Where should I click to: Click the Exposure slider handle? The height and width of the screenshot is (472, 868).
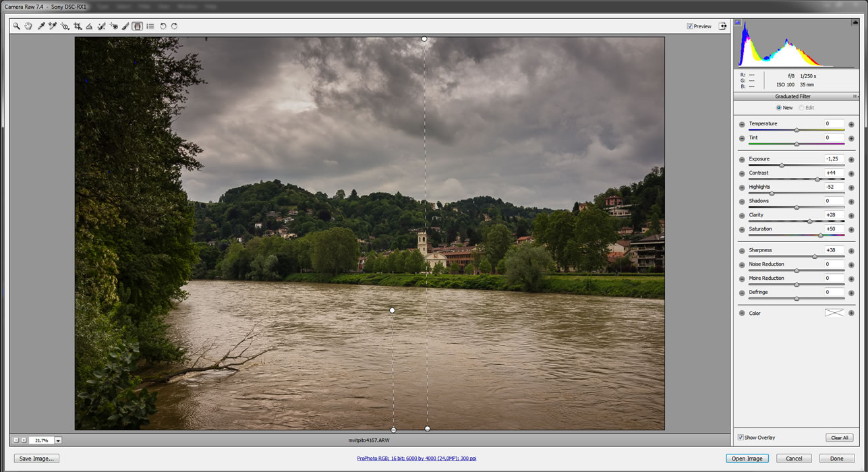tap(782, 165)
